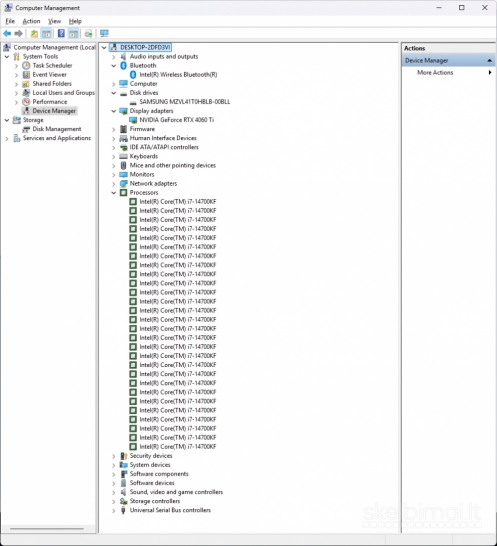Select Computer Management (Local) root node
The width and height of the screenshot is (497, 546).
pos(54,47)
